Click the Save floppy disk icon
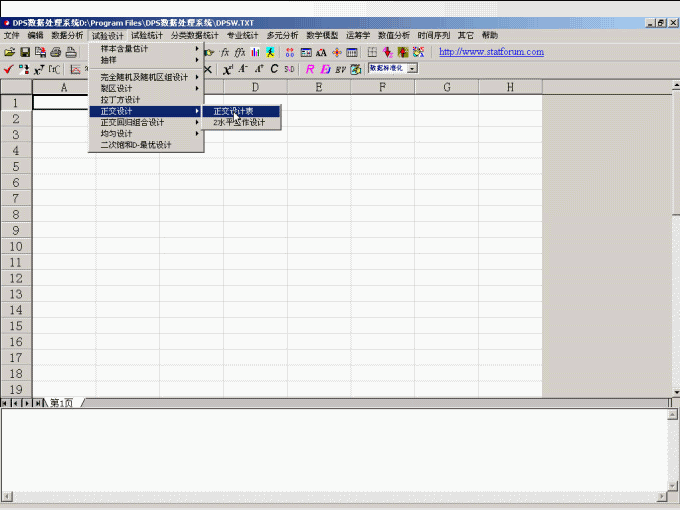Image resolution: width=680 pixels, height=510 pixels. (x=25, y=52)
